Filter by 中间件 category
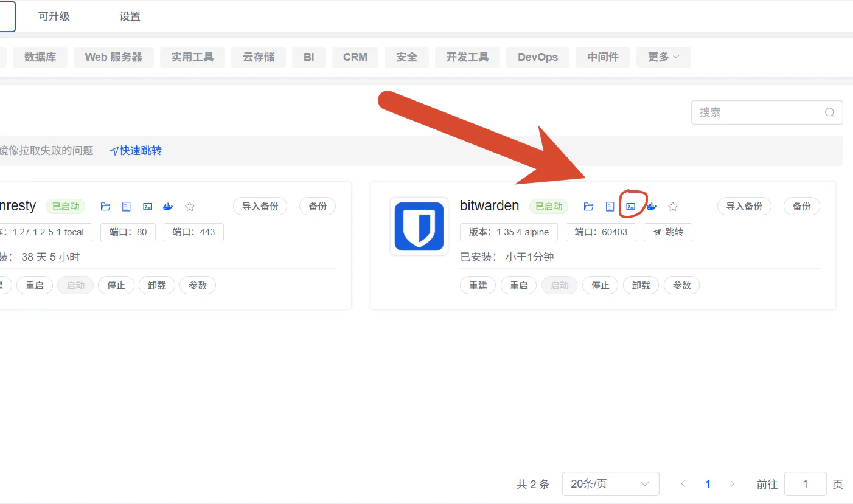This screenshot has height=504, width=853. tap(603, 57)
